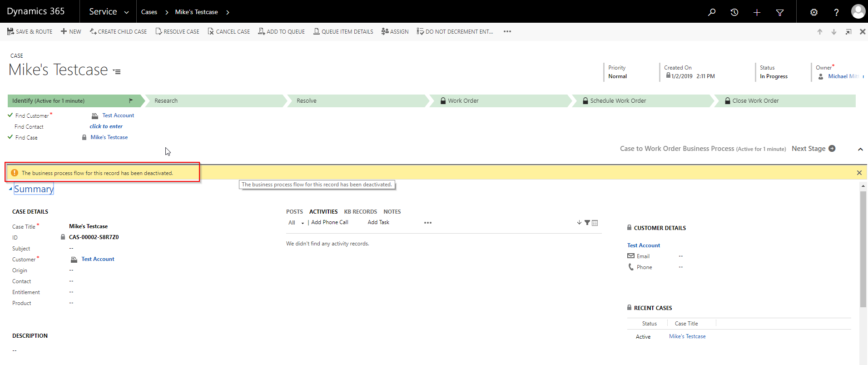Click the plus quick create icon
The height and width of the screenshot is (365, 868).
(757, 12)
